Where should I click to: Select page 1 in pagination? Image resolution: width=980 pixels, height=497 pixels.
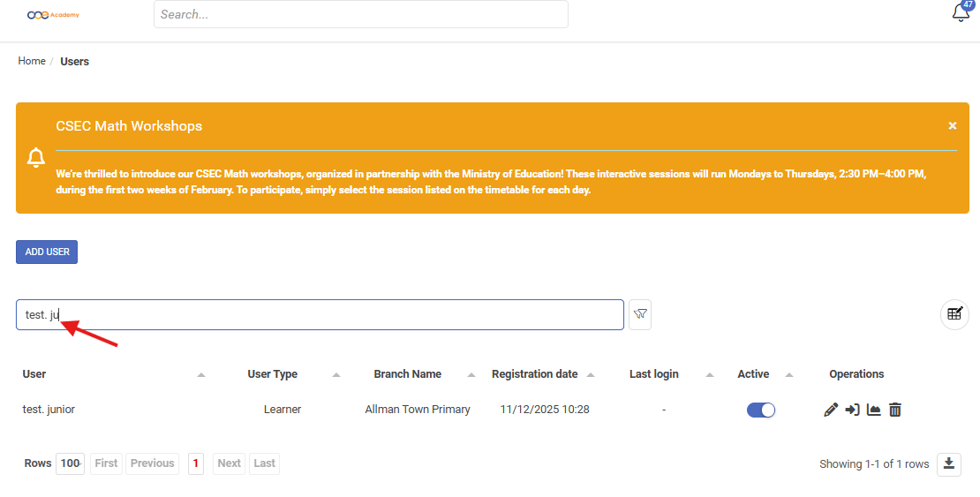pyautogui.click(x=196, y=463)
